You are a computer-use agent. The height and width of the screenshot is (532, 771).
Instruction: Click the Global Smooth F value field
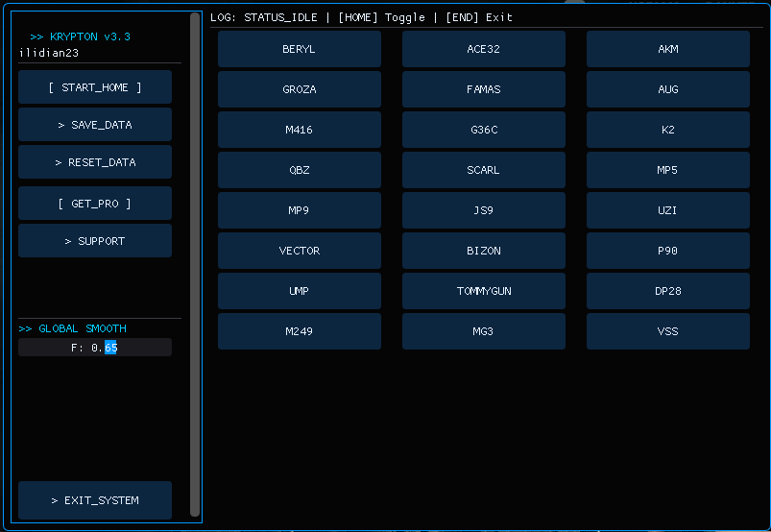(95, 348)
